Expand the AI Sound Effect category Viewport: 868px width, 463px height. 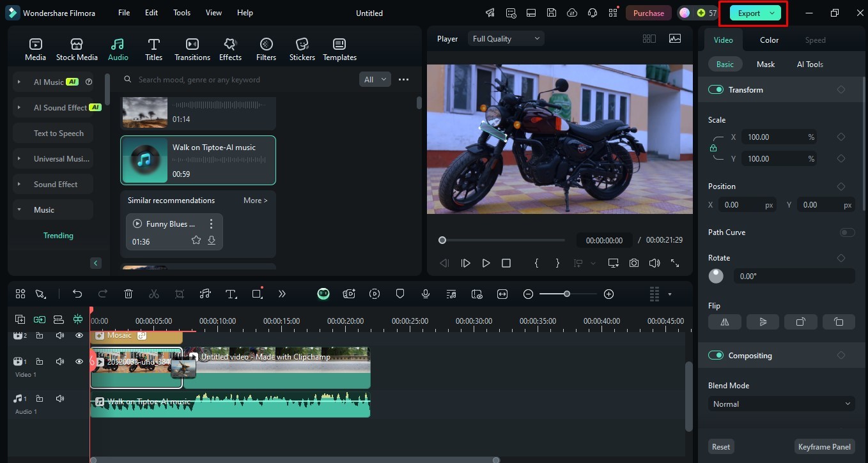pyautogui.click(x=19, y=108)
